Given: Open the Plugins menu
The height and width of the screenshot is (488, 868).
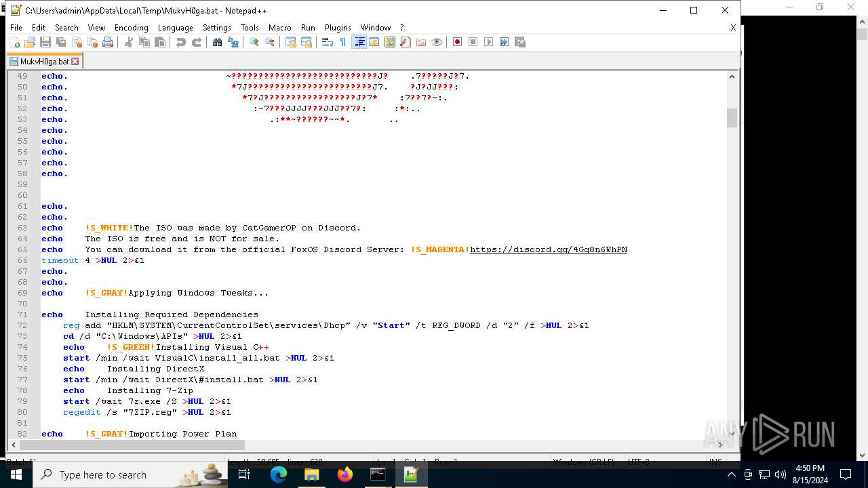Looking at the screenshot, I should point(338,28).
